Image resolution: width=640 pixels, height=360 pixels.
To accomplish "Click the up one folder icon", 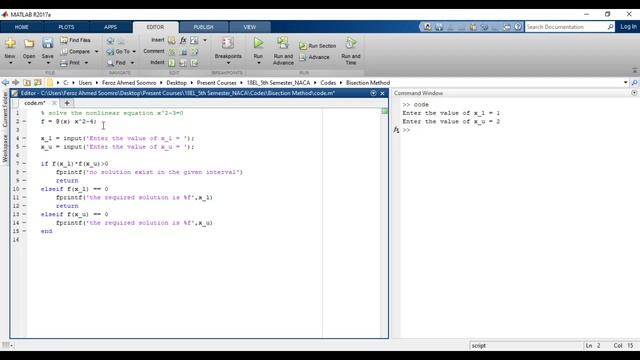I will click(x=27, y=82).
